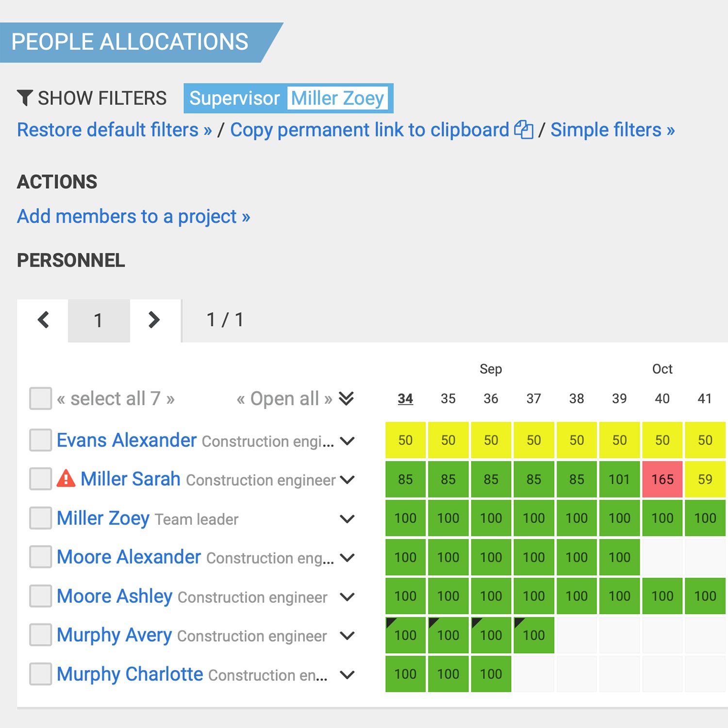Click the week 34 column header
Screen dimensions: 728x728
[405, 398]
